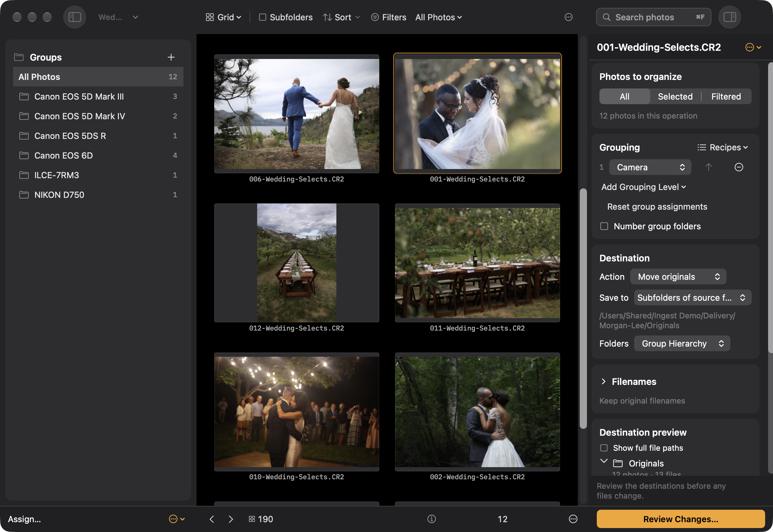Select the All Photos group row
The width and height of the screenshot is (773, 532).
[98, 77]
